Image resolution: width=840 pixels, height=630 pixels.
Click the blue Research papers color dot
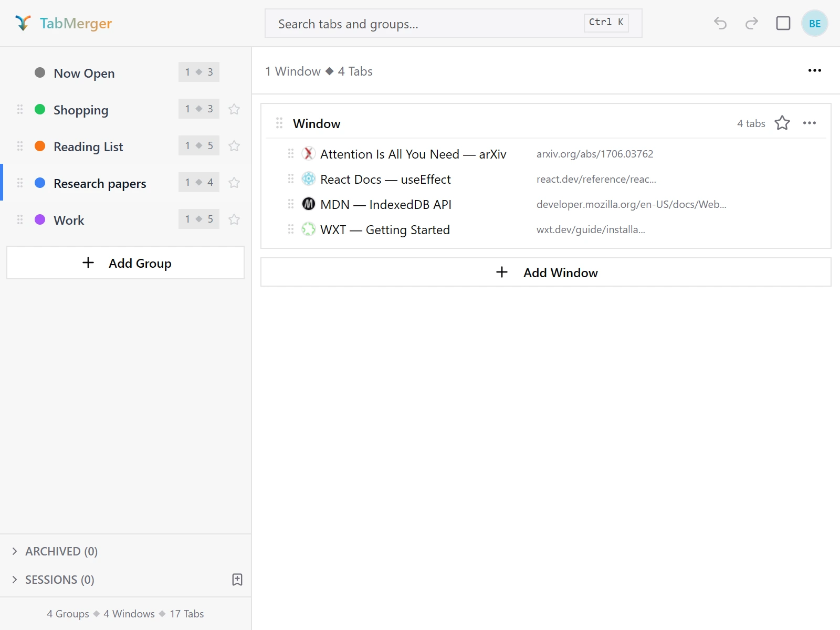pyautogui.click(x=40, y=183)
